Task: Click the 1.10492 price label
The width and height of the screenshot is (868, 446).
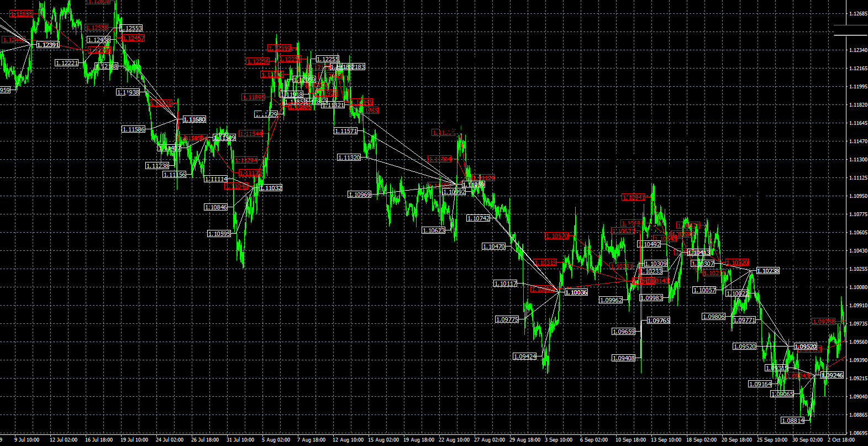Action: [650, 244]
